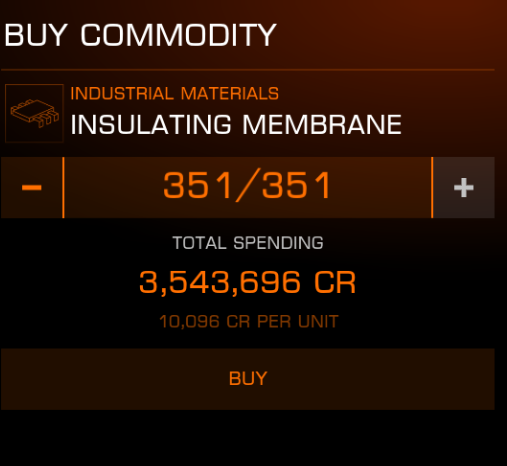Click the TOTAL SPENDING label
The height and width of the screenshot is (466, 507).
coord(248,242)
